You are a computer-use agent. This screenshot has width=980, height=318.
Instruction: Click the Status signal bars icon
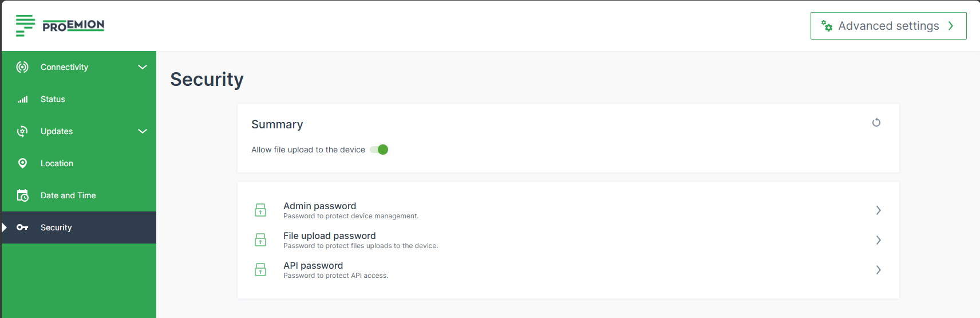[22, 99]
